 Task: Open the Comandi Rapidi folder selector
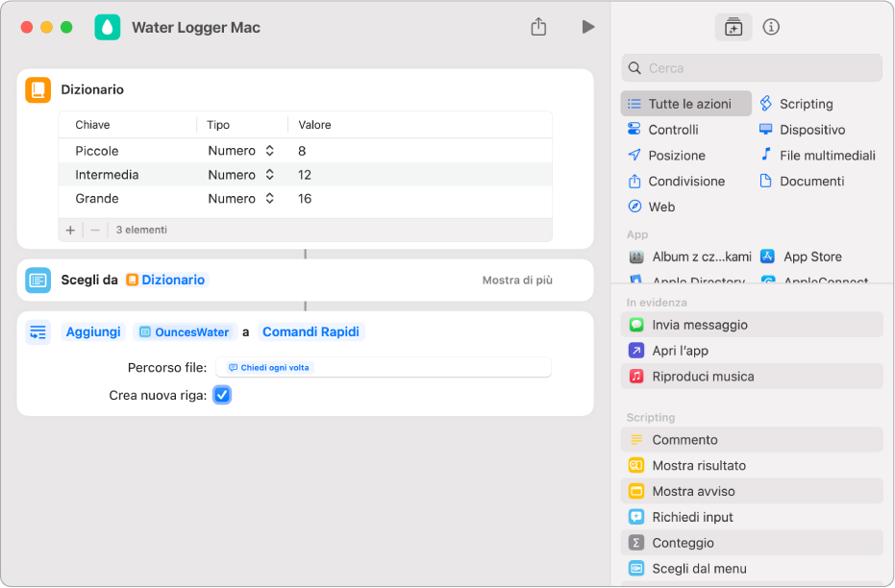point(311,331)
